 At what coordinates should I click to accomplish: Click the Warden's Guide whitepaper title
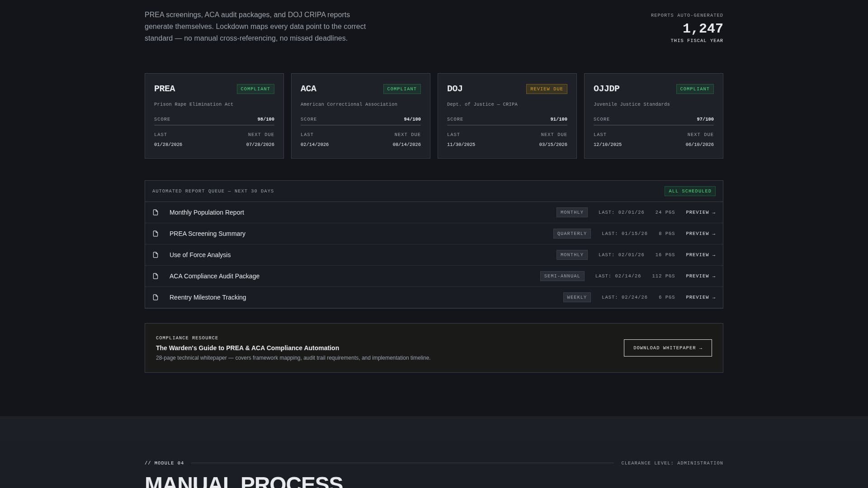[247, 348]
